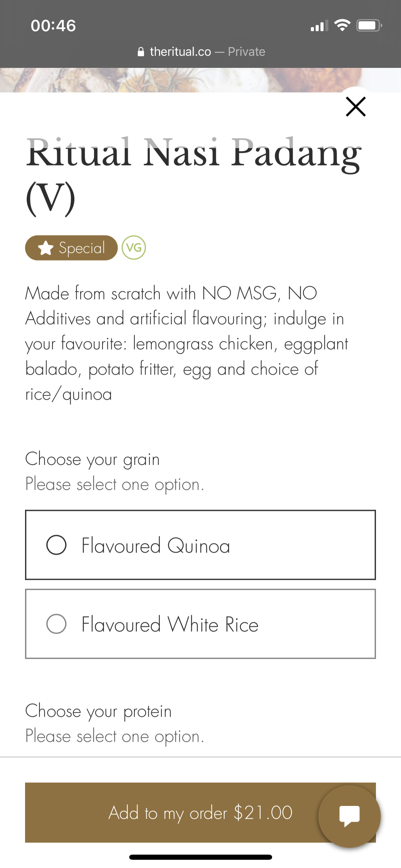The width and height of the screenshot is (401, 868).
Task: Close the Ritual Nasi Padang popup
Action: point(356,107)
